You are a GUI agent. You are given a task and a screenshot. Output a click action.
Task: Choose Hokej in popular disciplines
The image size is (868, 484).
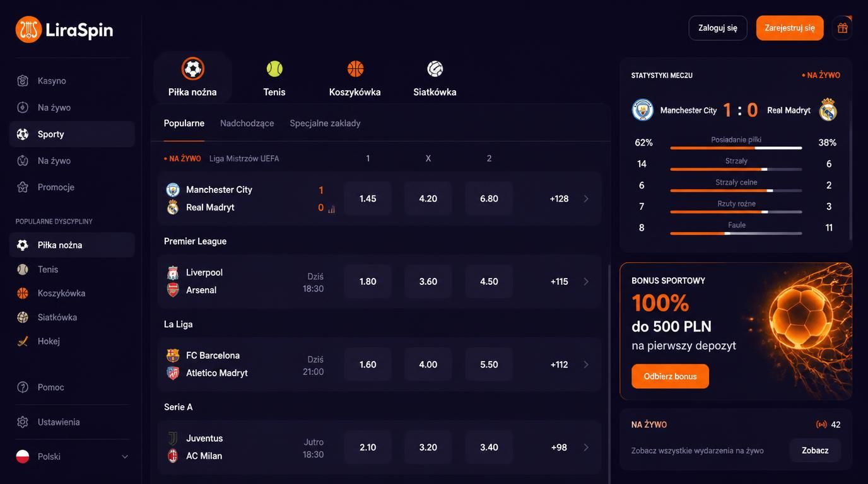(72, 341)
